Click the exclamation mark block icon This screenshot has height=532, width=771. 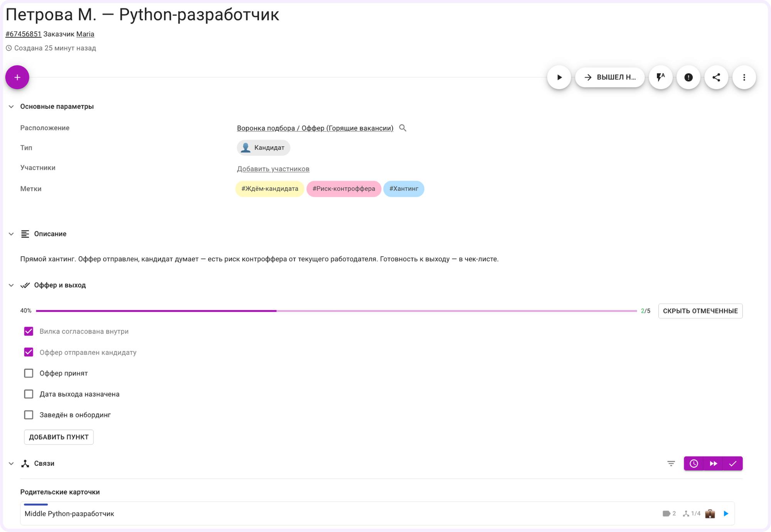tap(689, 77)
